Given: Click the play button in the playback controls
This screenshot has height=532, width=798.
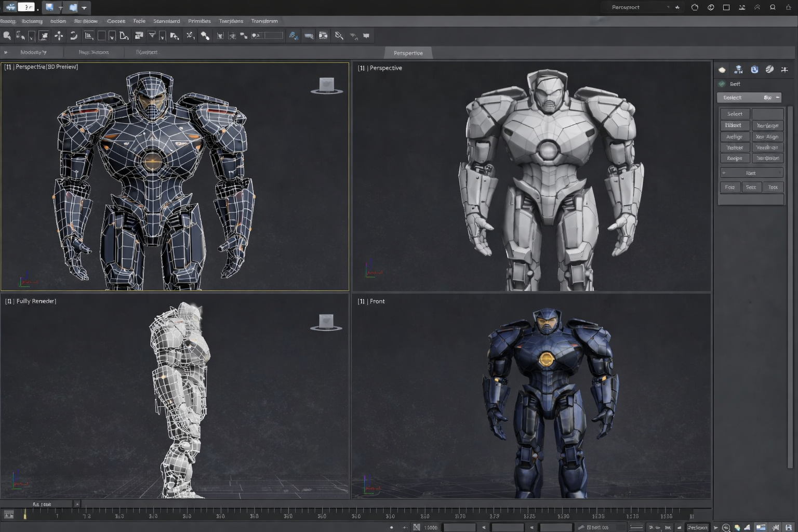Looking at the screenshot, I should click(x=715, y=527).
